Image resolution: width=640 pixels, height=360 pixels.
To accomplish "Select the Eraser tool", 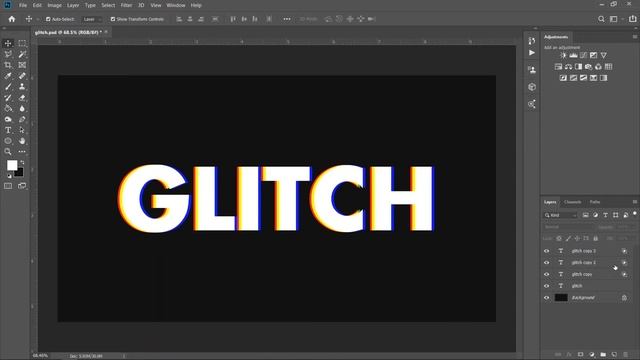I will click(x=22, y=98).
